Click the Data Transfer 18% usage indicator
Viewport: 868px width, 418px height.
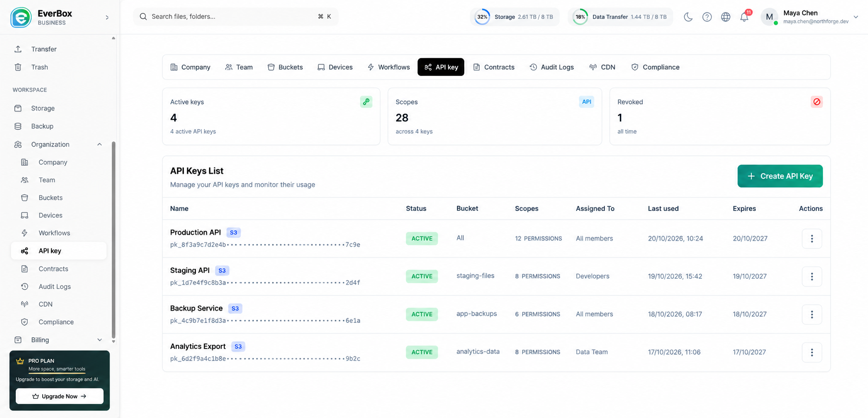coord(620,17)
